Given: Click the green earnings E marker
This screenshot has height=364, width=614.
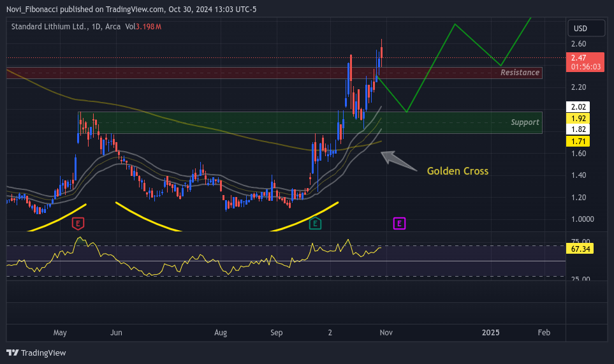Looking at the screenshot, I should coord(315,224).
